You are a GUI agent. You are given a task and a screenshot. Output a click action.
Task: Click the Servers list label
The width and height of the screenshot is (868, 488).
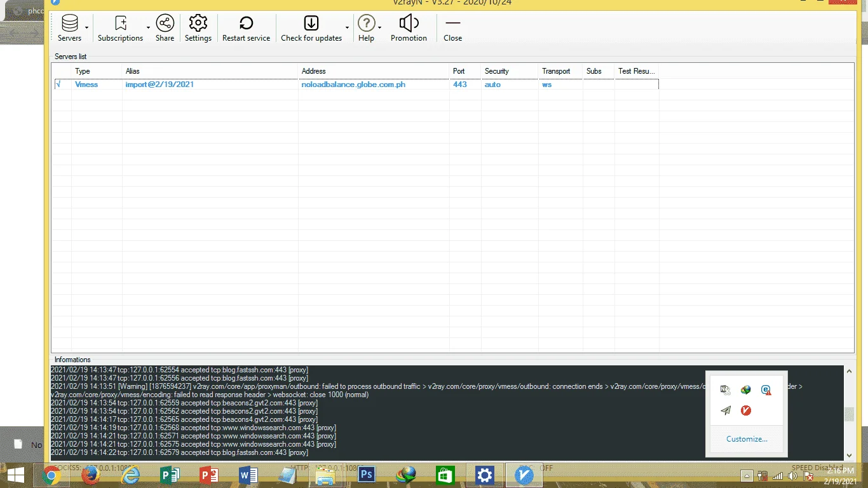click(x=71, y=57)
